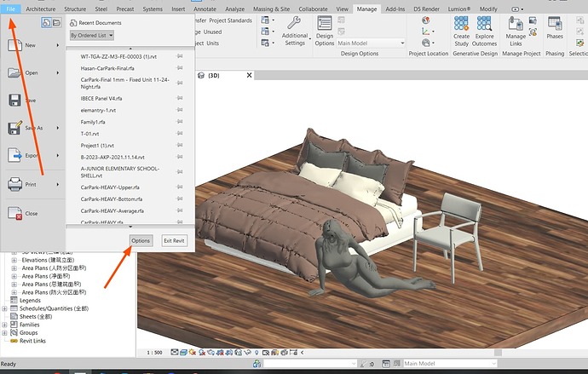Pin WT-TGA-ZZ-M3-FE-00003 (1).rvt to list
The height and width of the screenshot is (374, 588).
pos(180,56)
